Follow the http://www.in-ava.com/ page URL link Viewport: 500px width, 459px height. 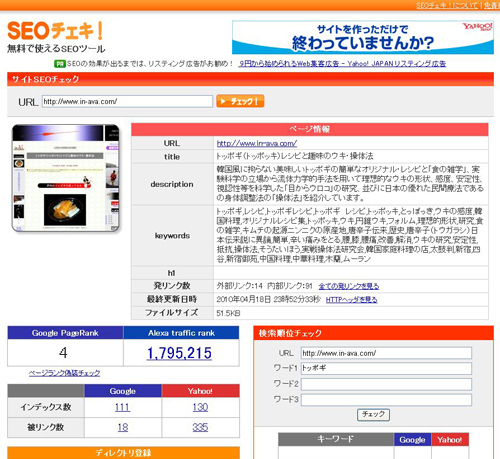pyautogui.click(x=257, y=143)
